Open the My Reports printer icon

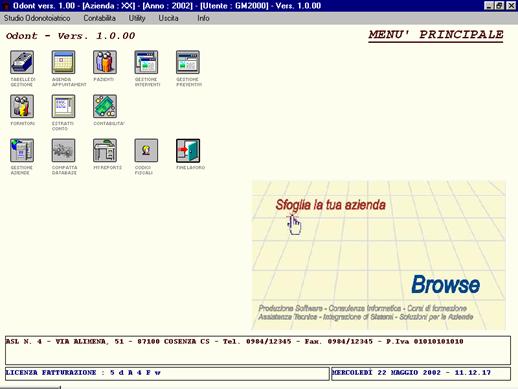(x=105, y=150)
